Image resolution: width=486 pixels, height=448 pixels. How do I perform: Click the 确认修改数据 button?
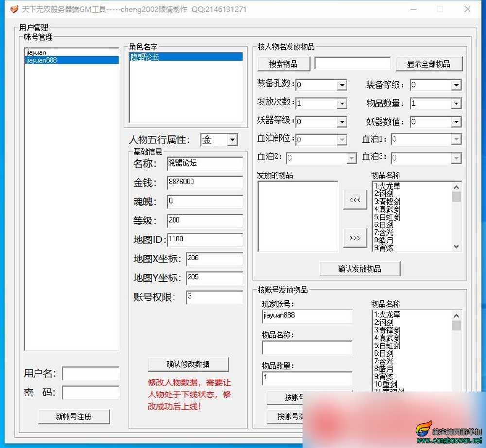point(189,364)
